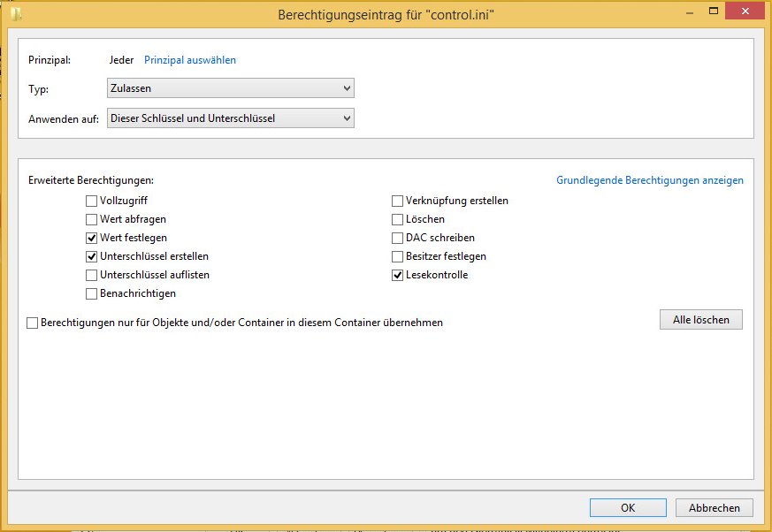
Task: Enable the 'Benachrichtigen' permission
Action: point(92,293)
